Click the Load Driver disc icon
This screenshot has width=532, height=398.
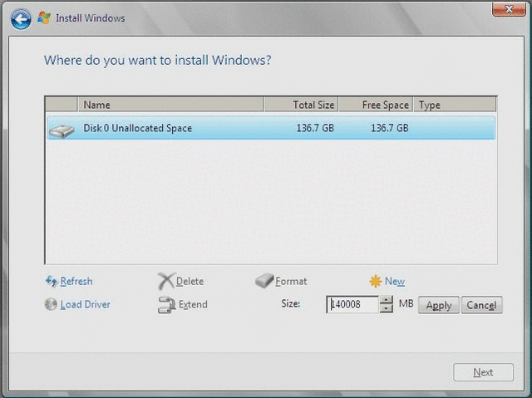pos(51,304)
